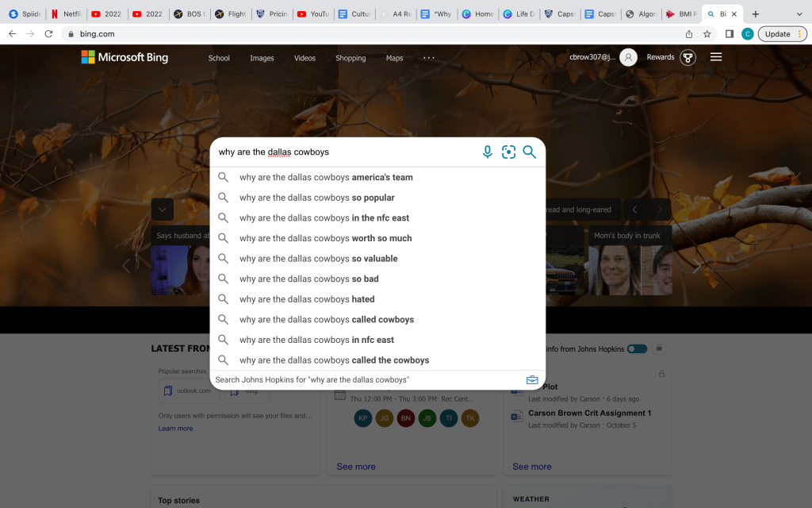This screenshot has width=812, height=508.
Task: Go to the Maps menu item
Action: tap(394, 58)
